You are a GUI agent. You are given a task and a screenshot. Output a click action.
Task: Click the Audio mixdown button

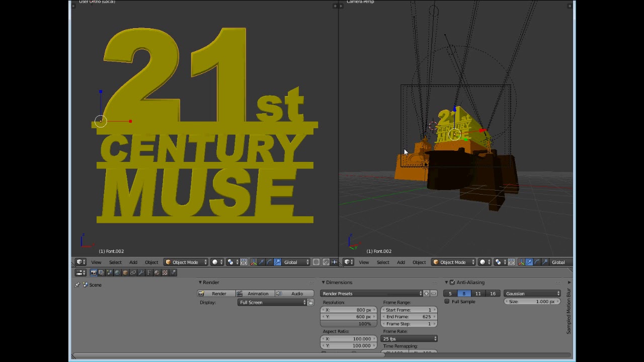[294, 294]
